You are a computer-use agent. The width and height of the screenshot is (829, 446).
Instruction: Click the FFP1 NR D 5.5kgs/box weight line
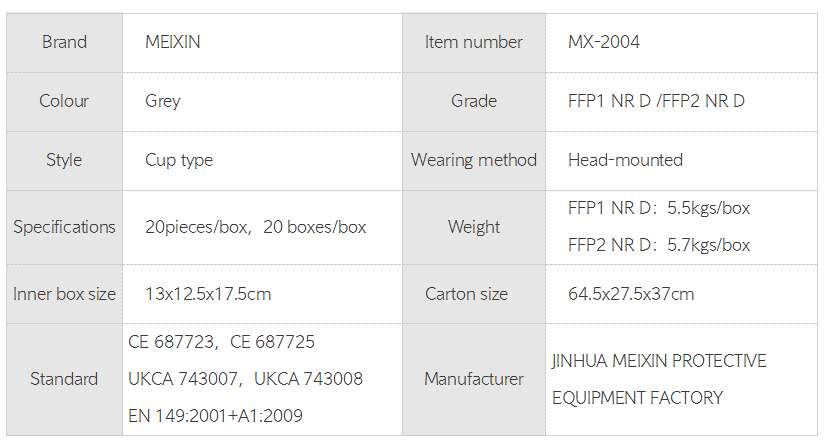(x=659, y=208)
